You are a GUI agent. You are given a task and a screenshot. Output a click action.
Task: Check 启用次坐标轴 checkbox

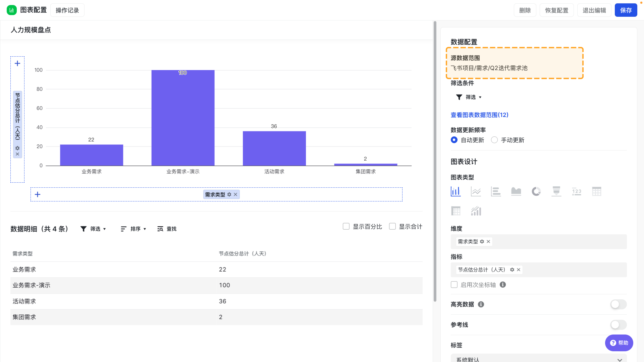454,285
